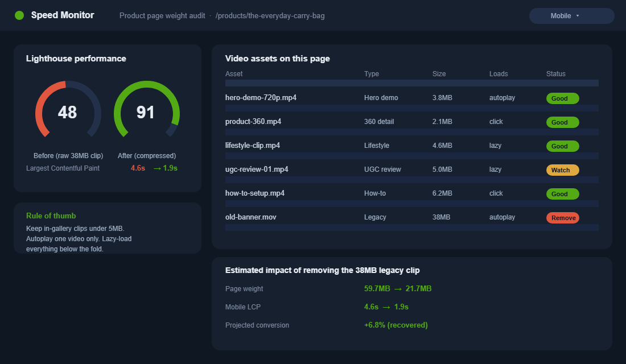Click the 59.7MB → 21.7MB page weight value
626x364 pixels.
coord(398,288)
